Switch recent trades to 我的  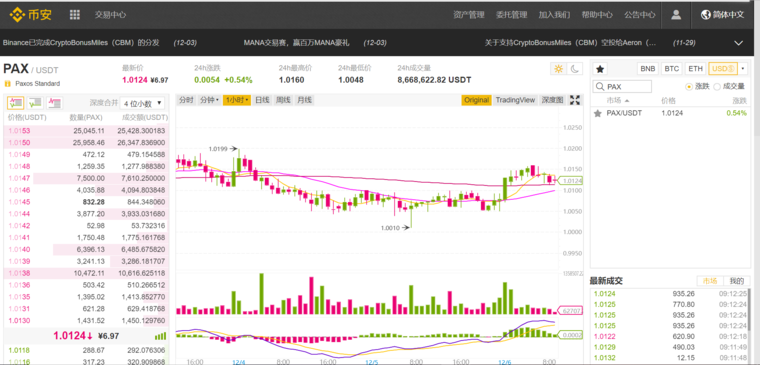tap(736, 281)
